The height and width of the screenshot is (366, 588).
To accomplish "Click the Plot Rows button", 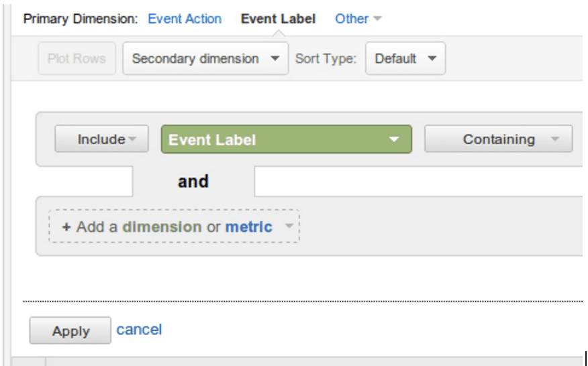I will tap(77, 58).
